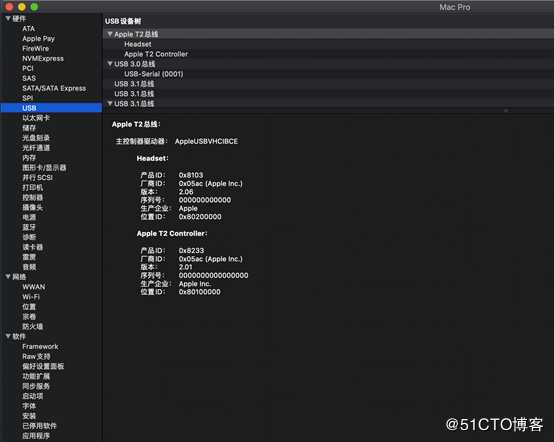This screenshot has width=554, height=442.
Task: Select SAS in the sidebar
Action: click(29, 78)
